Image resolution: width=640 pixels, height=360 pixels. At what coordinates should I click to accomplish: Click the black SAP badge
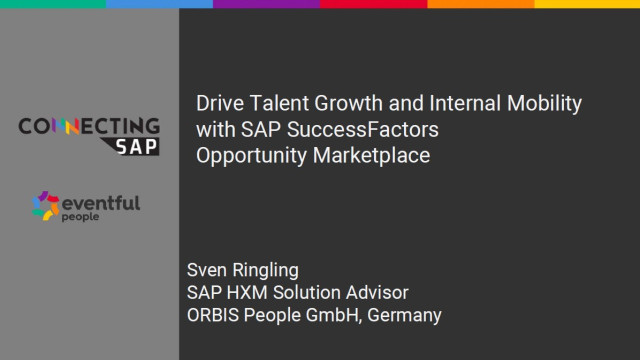(131, 147)
